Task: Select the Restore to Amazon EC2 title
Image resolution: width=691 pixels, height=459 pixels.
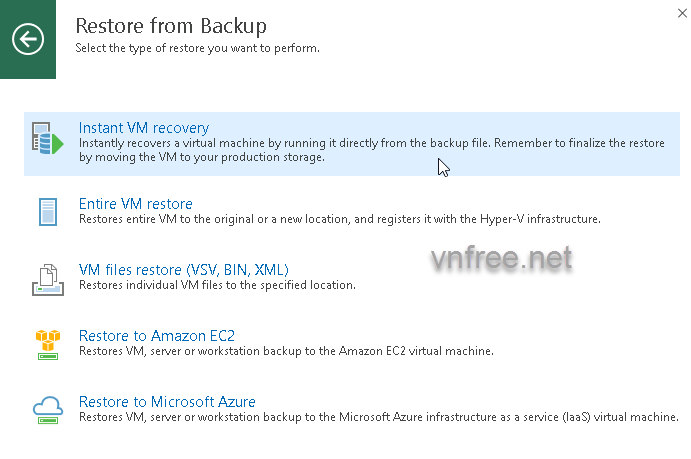Action: coord(157,336)
